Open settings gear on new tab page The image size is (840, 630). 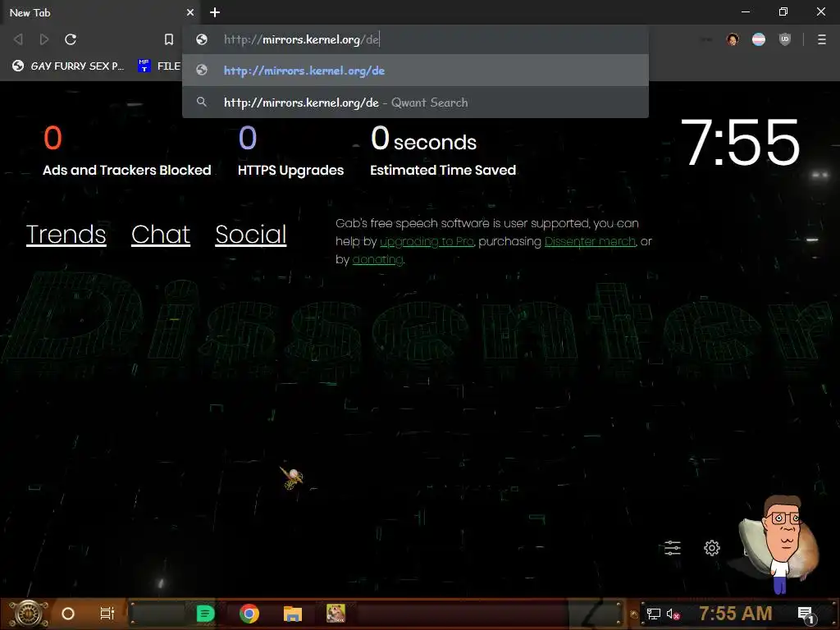pyautogui.click(x=712, y=547)
